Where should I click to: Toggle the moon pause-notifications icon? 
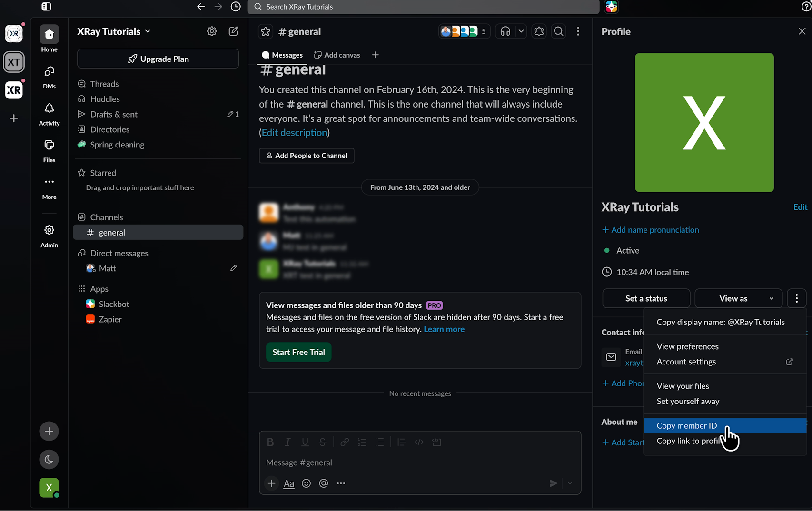click(49, 460)
